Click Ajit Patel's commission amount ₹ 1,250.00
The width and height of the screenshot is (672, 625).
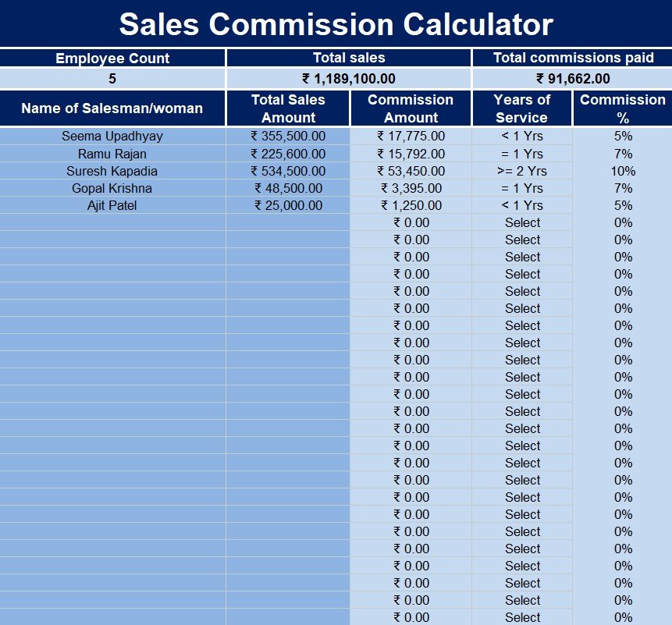[411, 205]
